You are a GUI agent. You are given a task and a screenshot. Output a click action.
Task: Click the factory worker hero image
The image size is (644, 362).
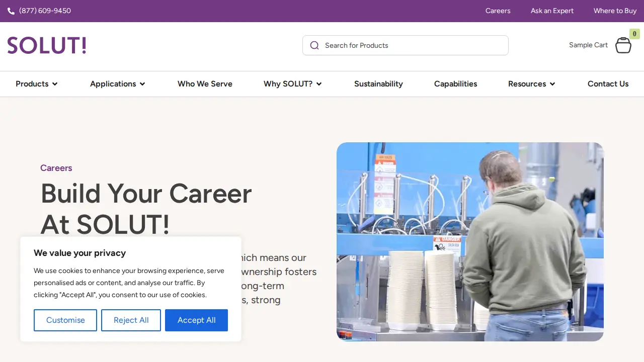[470, 242]
